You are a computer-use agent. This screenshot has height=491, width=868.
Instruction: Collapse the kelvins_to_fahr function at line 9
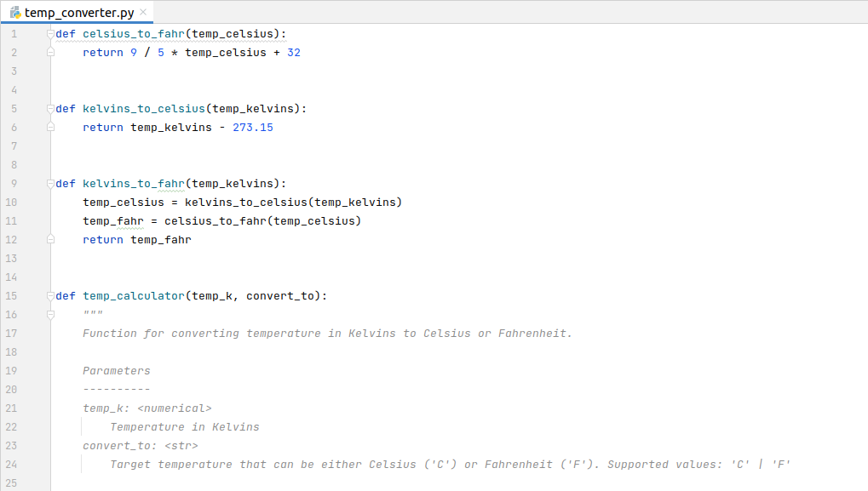[50, 184]
